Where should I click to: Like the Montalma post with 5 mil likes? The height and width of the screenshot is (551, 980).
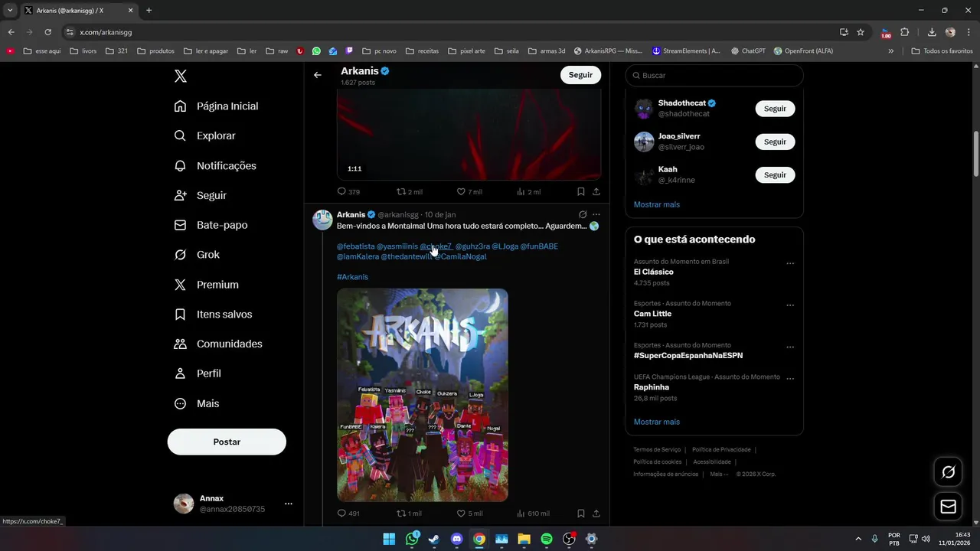click(x=469, y=514)
